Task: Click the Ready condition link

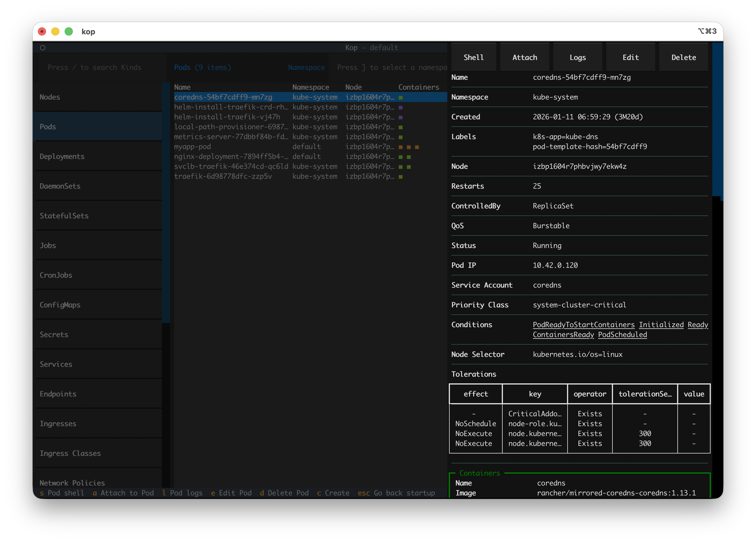Action: (x=698, y=325)
